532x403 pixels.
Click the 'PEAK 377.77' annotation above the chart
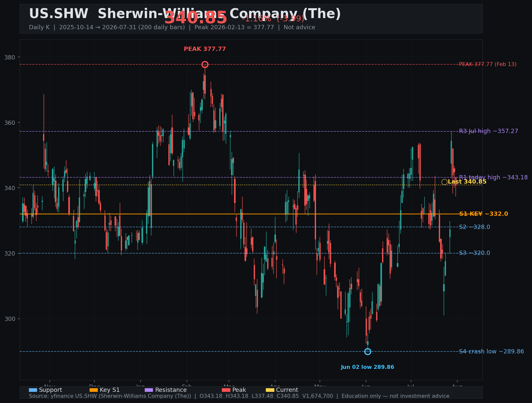coord(205,49)
